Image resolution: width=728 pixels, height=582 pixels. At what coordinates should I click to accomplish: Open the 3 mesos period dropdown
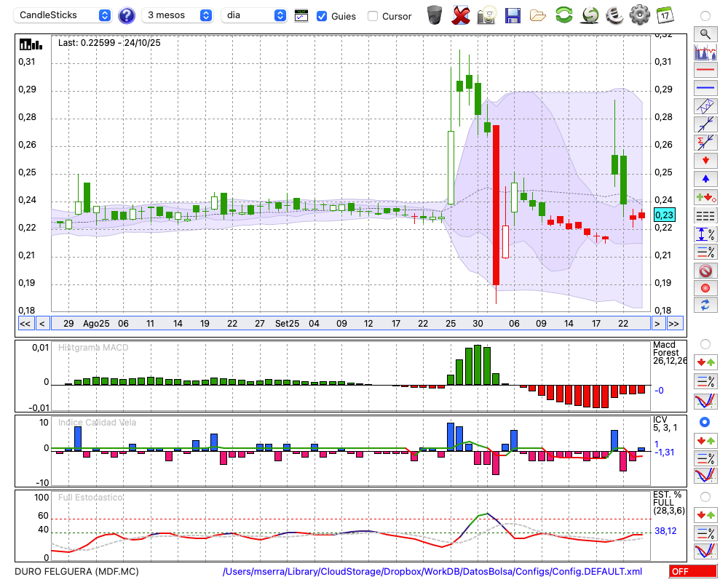tap(178, 15)
